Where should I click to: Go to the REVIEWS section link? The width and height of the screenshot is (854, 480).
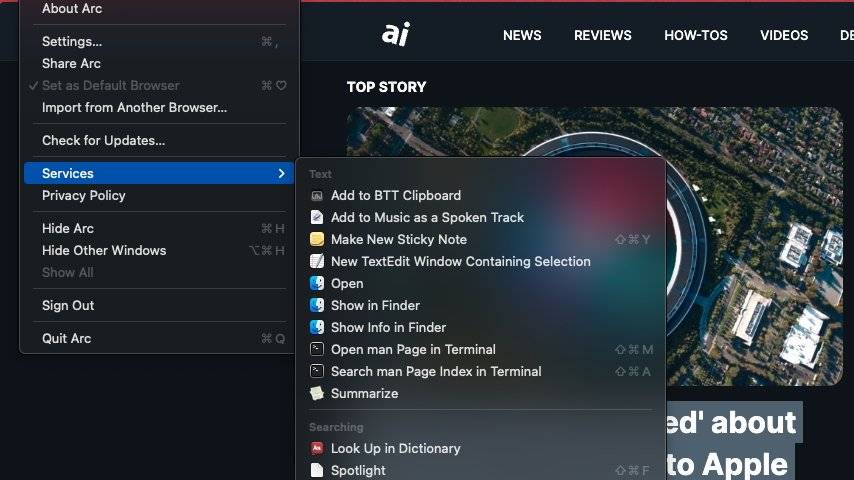(x=602, y=35)
